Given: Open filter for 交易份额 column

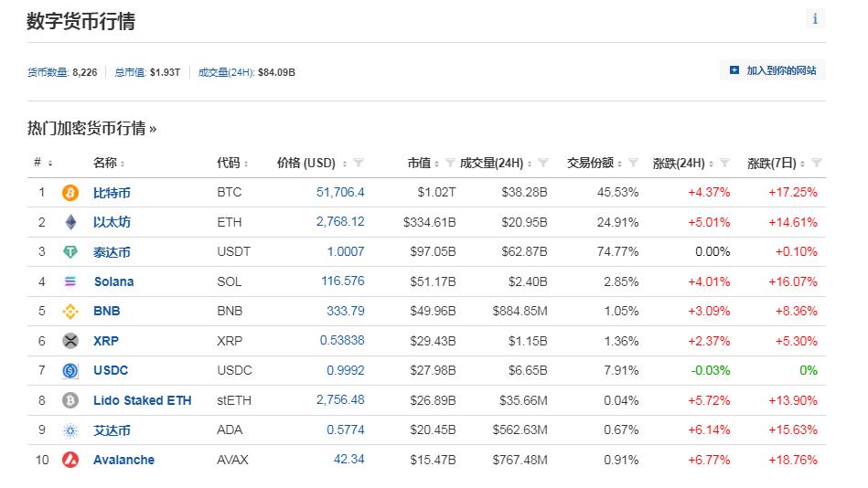Looking at the screenshot, I should pyautogui.click(x=633, y=163).
